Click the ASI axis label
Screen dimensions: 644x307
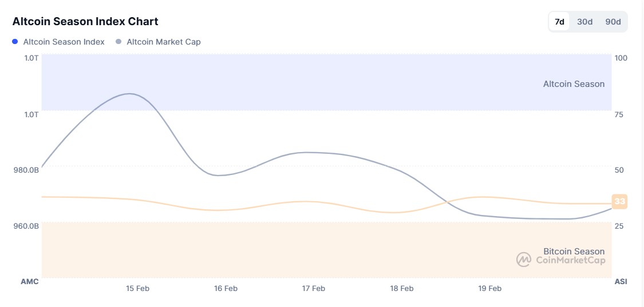click(621, 282)
